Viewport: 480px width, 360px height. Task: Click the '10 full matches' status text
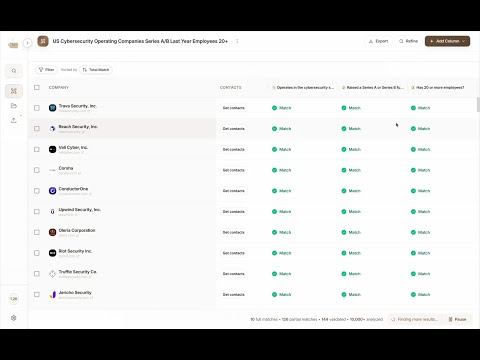coord(264,319)
